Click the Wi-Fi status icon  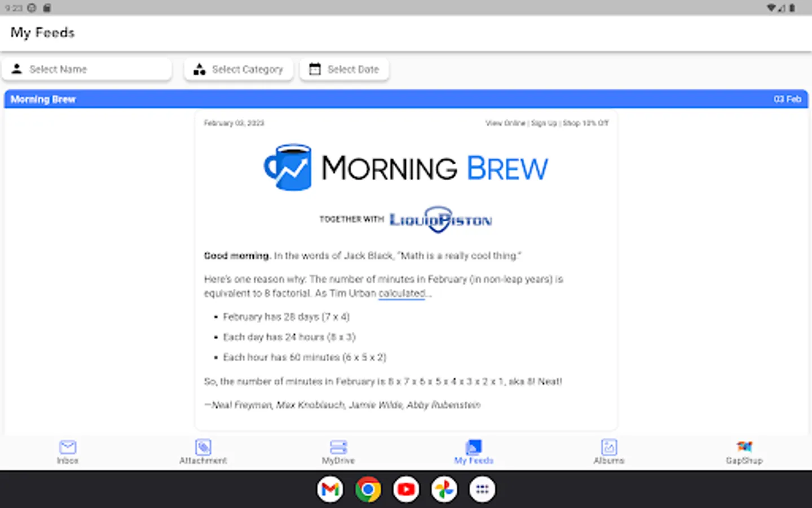tap(771, 8)
